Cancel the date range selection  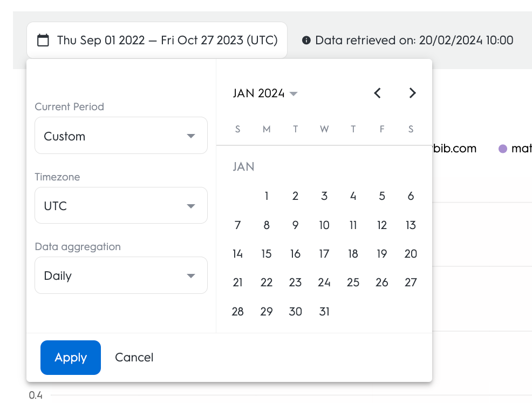(134, 358)
